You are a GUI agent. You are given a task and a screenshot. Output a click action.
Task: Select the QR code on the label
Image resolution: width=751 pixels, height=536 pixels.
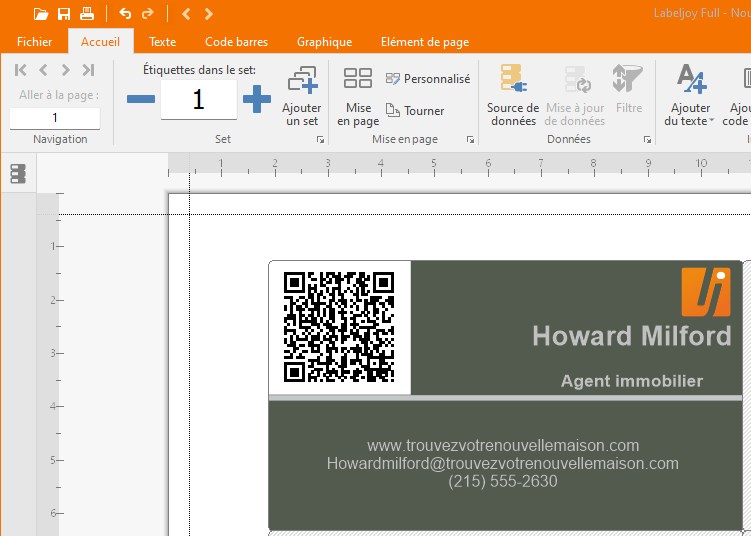(x=339, y=327)
